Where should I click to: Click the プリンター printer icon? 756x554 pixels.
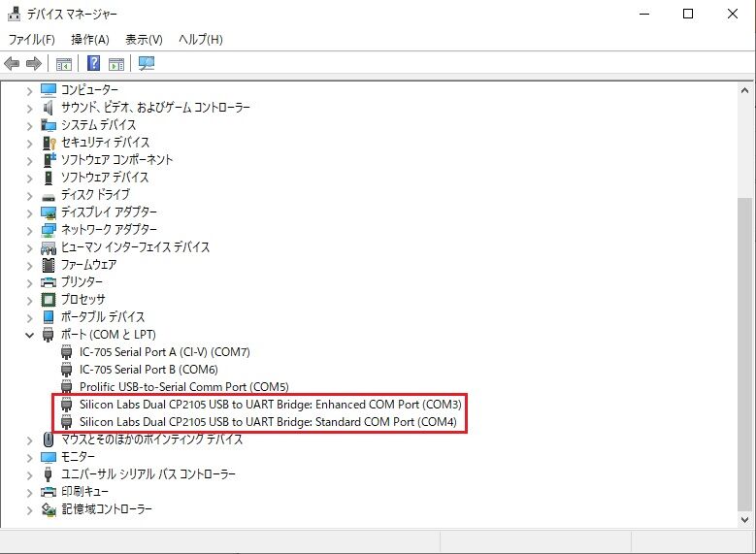49,282
